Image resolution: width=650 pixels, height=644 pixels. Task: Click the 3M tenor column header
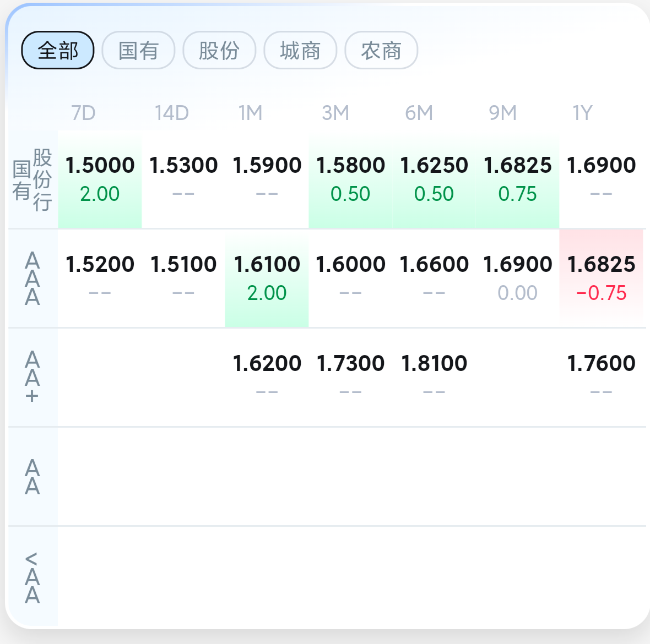pyautogui.click(x=335, y=113)
